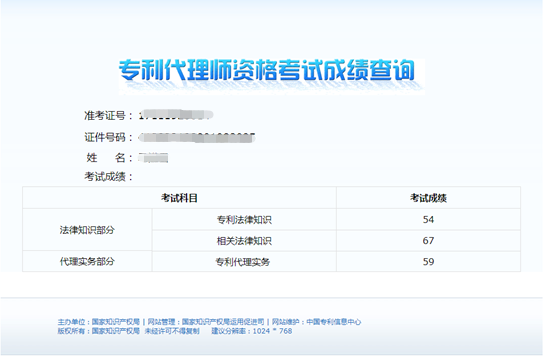Click footer text 未经许可不得复制
The width and height of the screenshot is (554, 362).
[x=172, y=331]
